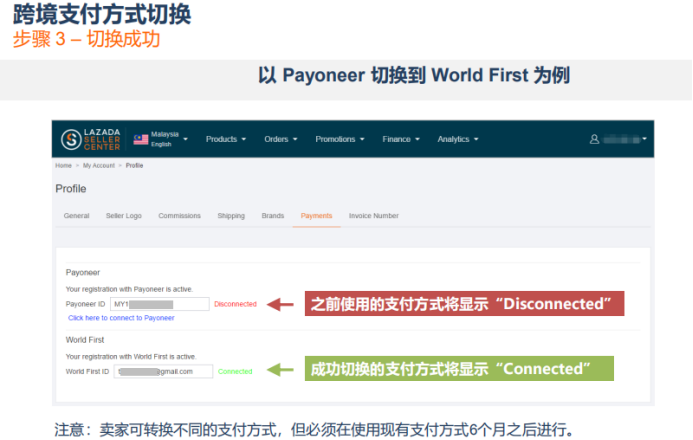Image resolution: width=693 pixels, height=440 pixels.
Task: Expand the Products menu
Action: pos(225,139)
